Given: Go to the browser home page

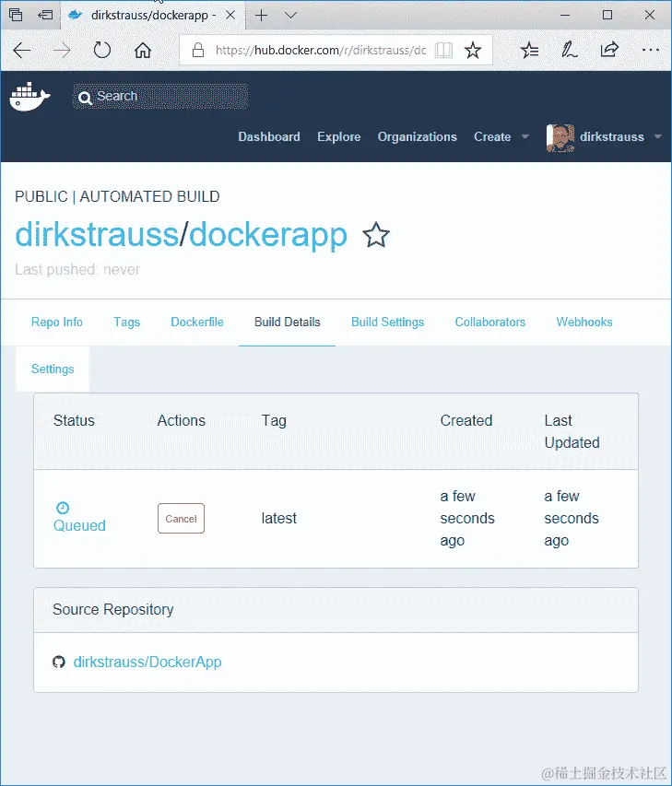Looking at the screenshot, I should click(143, 50).
